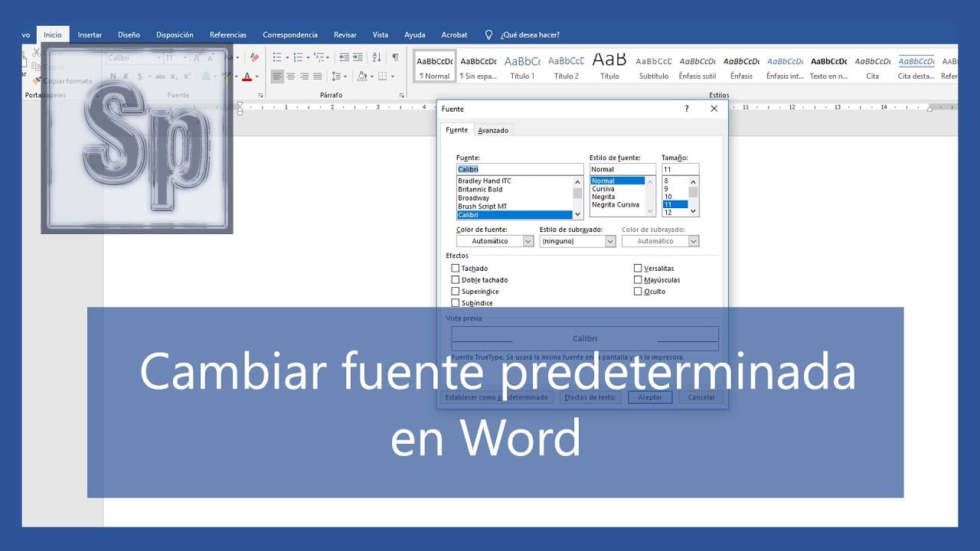Viewport: 980px width, 551px height.
Task: Switch to the Insertar ribbon tab
Action: click(x=90, y=34)
